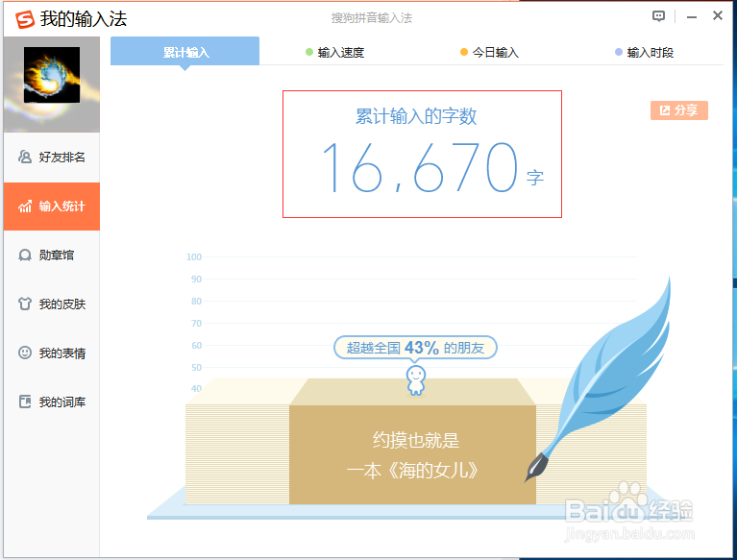
Task: Click the 16,670 character count
Action: point(420,167)
